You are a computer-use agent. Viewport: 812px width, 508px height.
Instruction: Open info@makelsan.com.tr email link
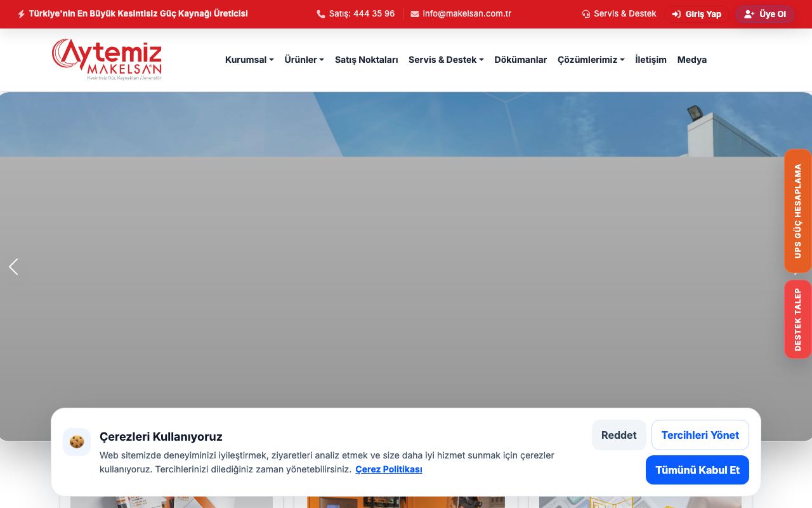pyautogui.click(x=461, y=13)
